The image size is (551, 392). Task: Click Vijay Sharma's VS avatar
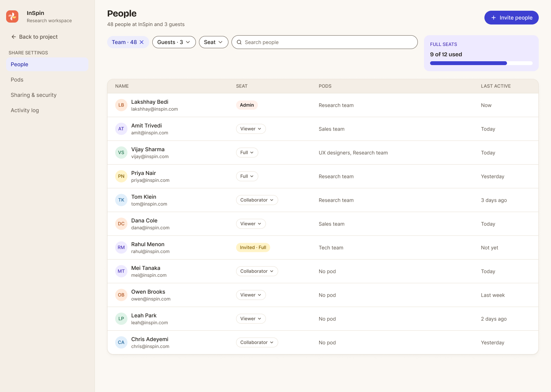121,152
